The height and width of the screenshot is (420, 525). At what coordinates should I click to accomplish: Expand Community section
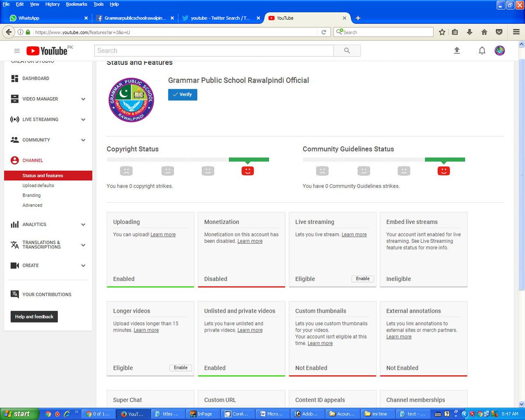pos(83,140)
